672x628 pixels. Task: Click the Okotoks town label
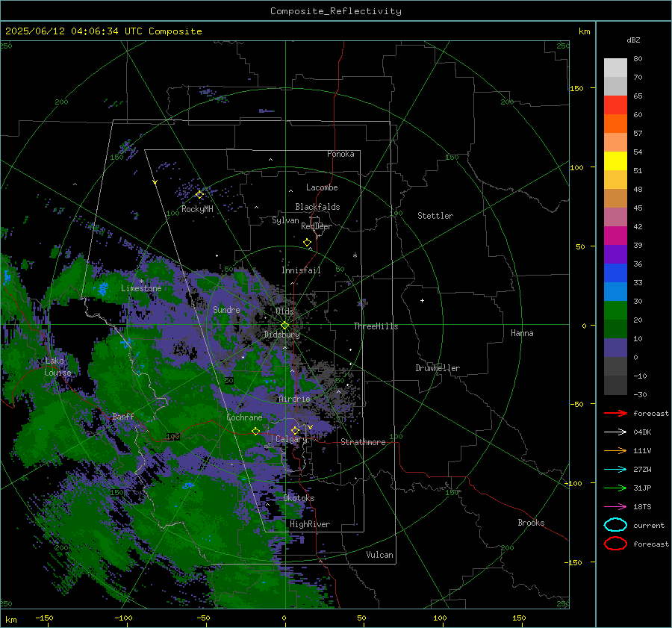tap(299, 498)
